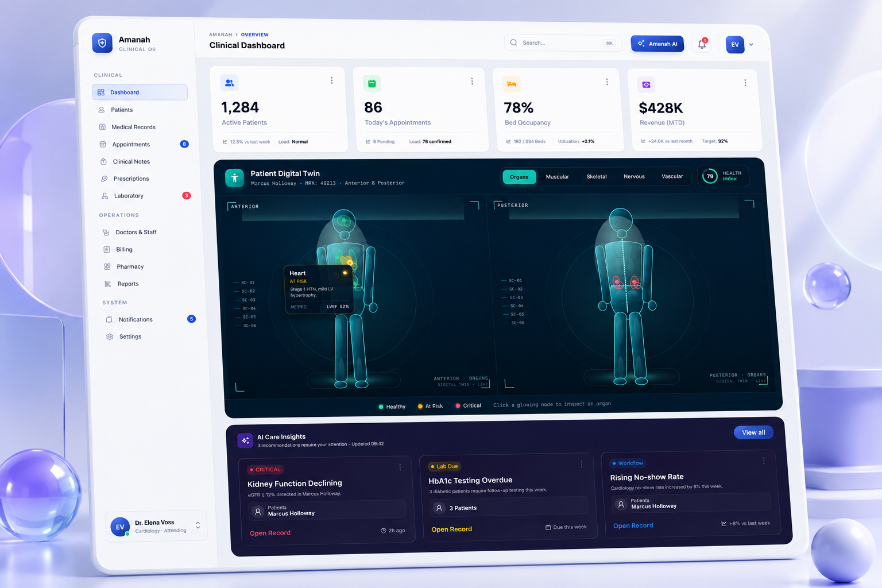This screenshot has height=588, width=882.
Task: Expand the Dr. Elena Voss profile switcher
Action: point(198,525)
